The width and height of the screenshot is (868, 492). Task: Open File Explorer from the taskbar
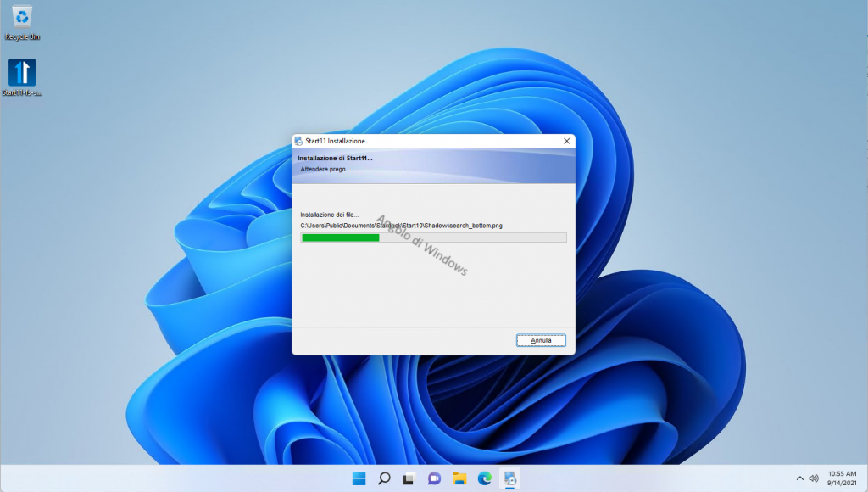(459, 478)
